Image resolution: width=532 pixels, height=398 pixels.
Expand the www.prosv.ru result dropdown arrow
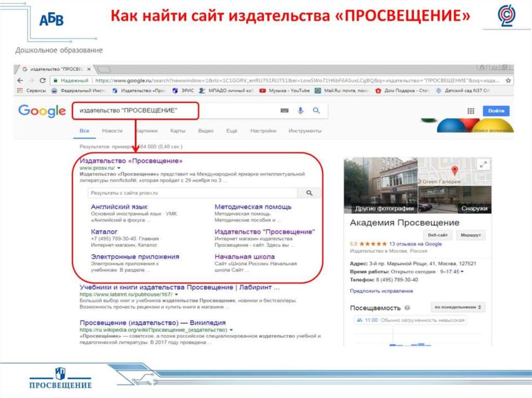[118, 169]
